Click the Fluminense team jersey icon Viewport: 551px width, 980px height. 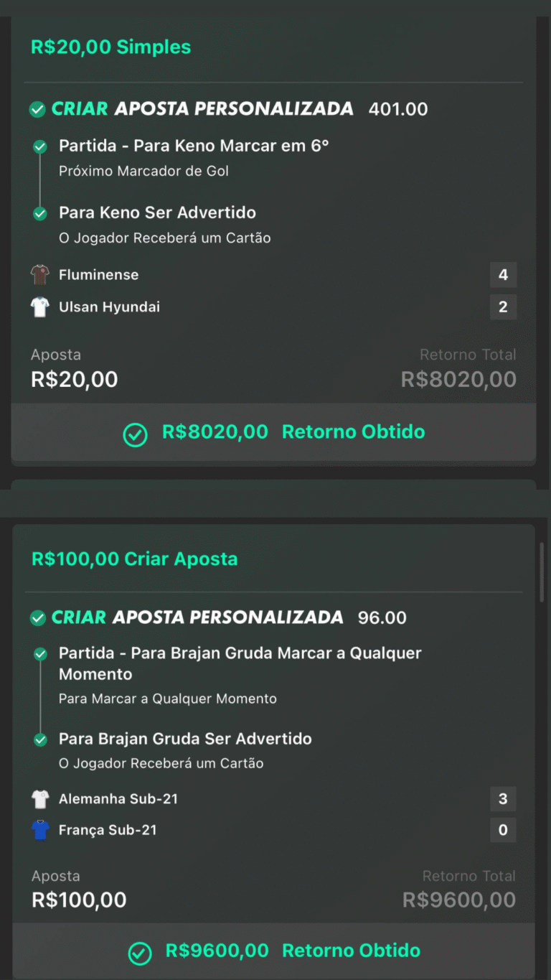[x=39, y=274]
